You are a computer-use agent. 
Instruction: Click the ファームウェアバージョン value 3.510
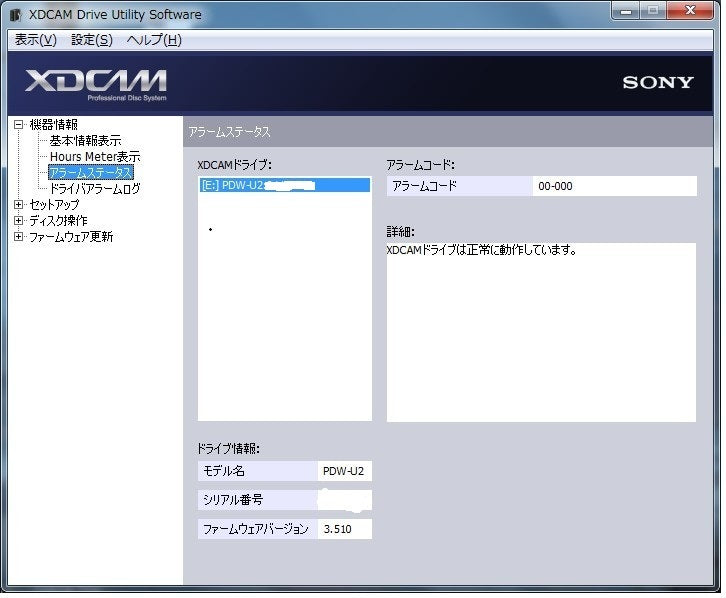coord(344,529)
